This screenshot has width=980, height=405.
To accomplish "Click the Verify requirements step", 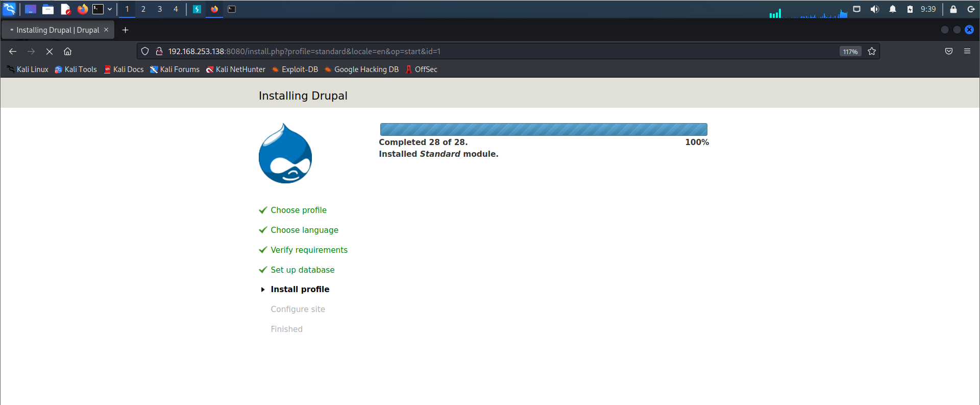I will tap(309, 250).
